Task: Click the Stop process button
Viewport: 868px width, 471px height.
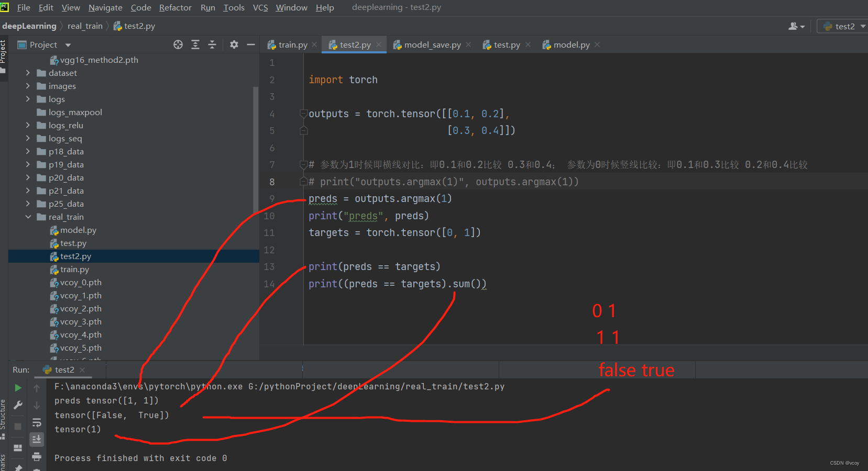Action: [x=18, y=426]
